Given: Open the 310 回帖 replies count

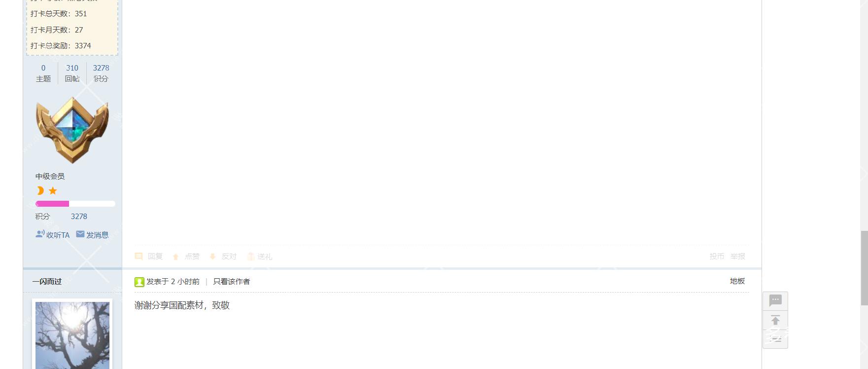Looking at the screenshot, I should tap(72, 73).
